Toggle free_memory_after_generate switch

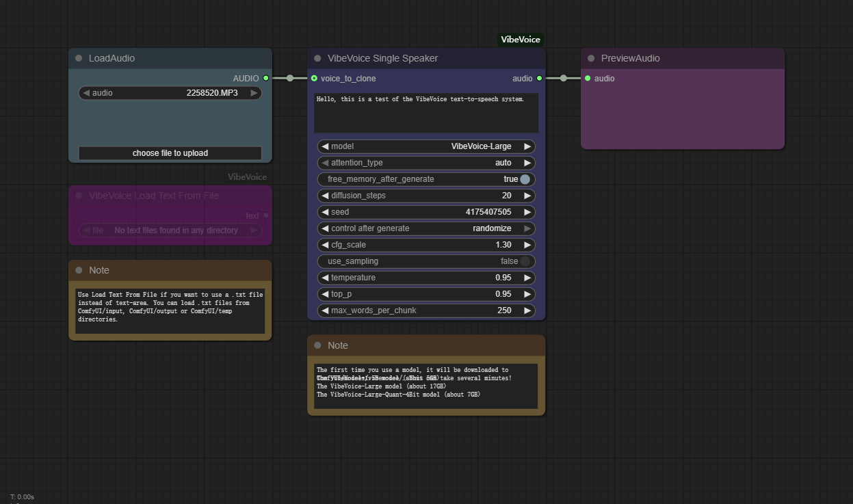[525, 179]
